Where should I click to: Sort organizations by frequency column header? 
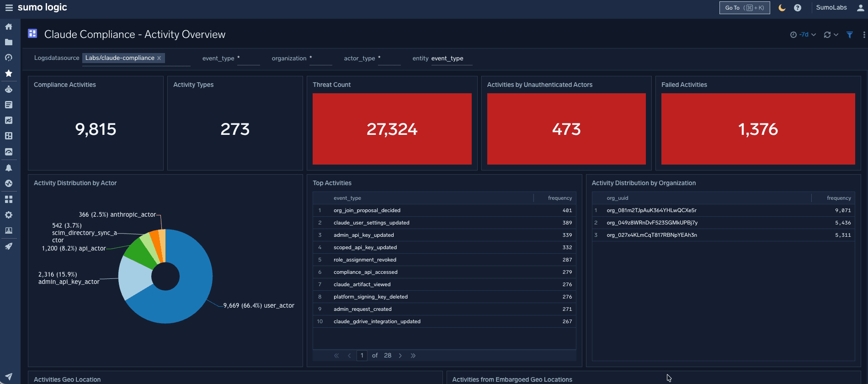click(x=839, y=198)
